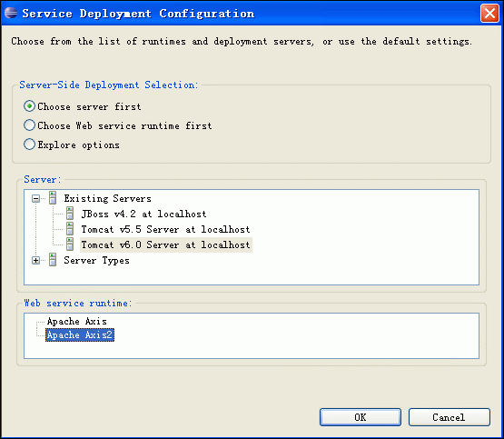Close the Service Deployment Configuration dialog
Image resolution: width=504 pixels, height=439 pixels.
click(x=489, y=14)
